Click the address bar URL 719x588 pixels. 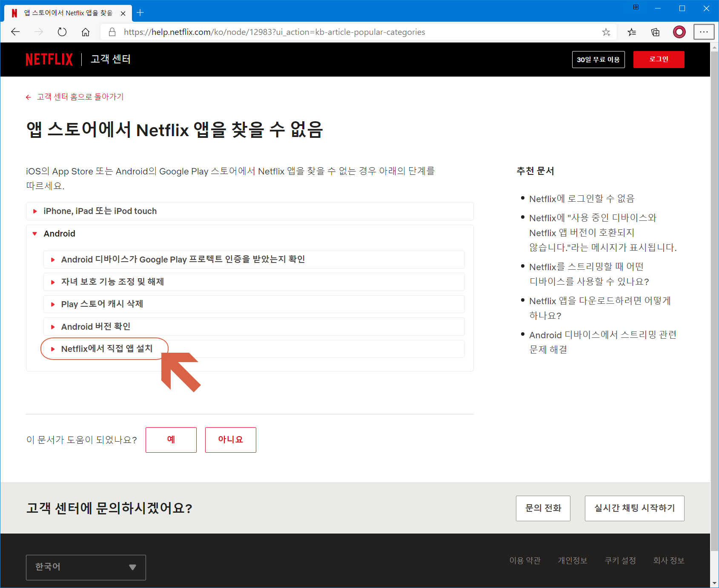tap(275, 32)
